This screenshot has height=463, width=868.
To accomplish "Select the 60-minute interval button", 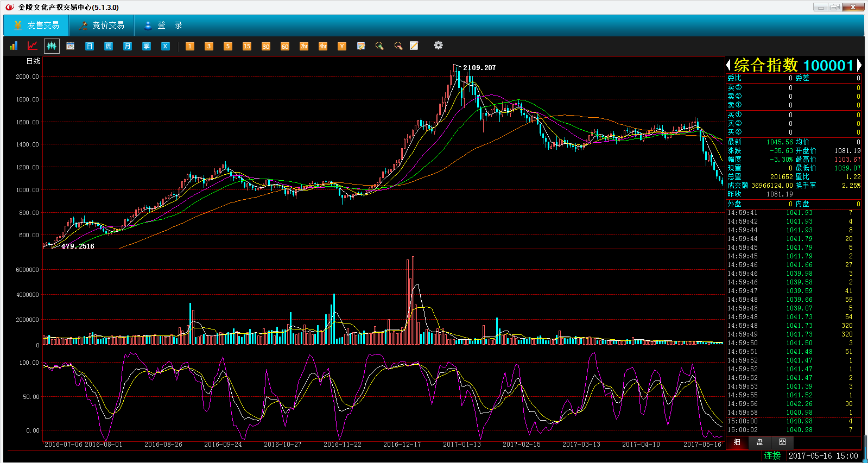I will point(285,46).
